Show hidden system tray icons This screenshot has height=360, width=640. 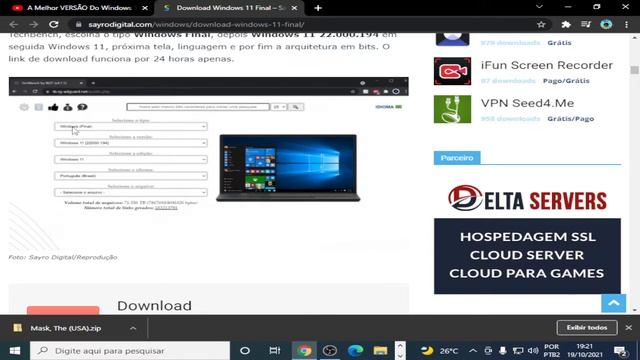[x=473, y=351]
